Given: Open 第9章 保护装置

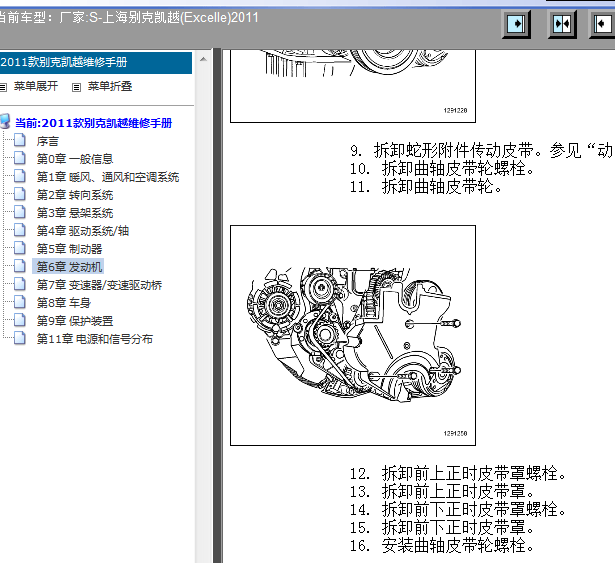Looking at the screenshot, I should tap(75, 321).
